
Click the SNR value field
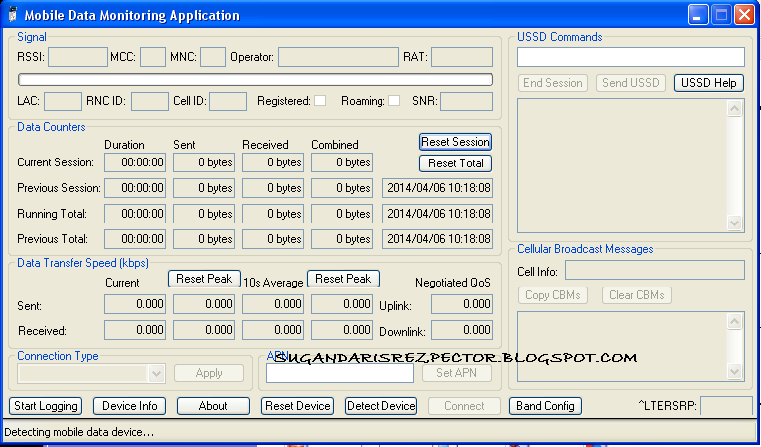466,101
